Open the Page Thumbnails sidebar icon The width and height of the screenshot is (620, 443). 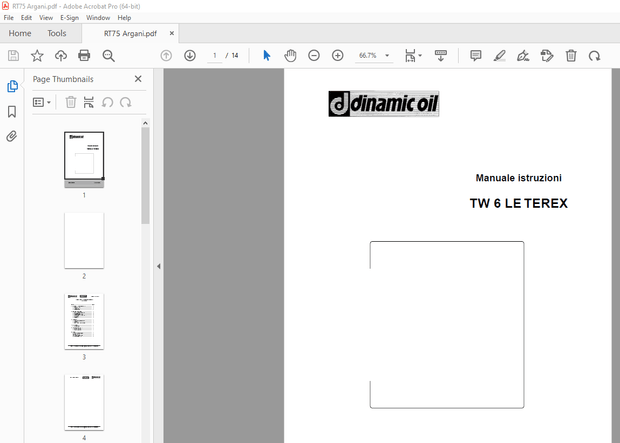12,86
